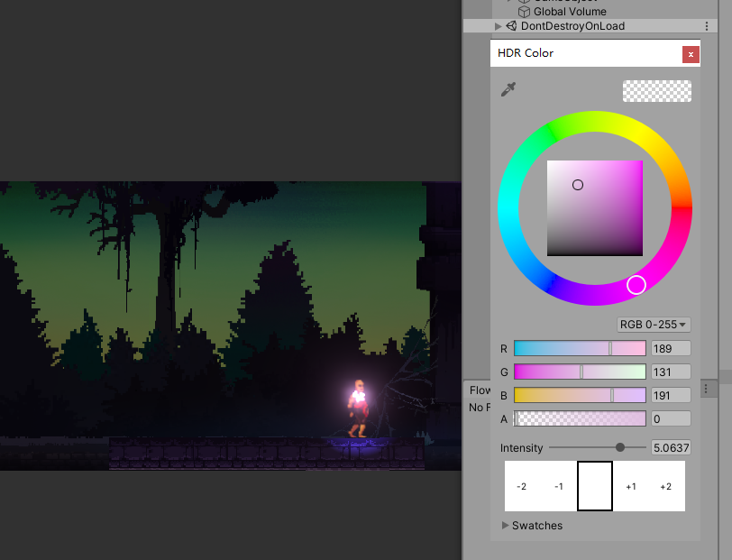Close the HDR Color popup
Image resolution: width=732 pixels, height=560 pixels.
click(691, 53)
